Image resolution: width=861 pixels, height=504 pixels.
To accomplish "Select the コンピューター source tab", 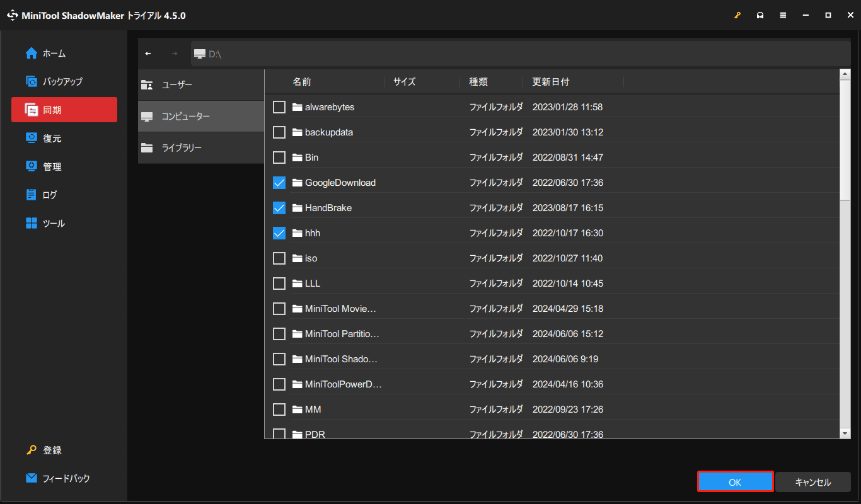I will 201,117.
